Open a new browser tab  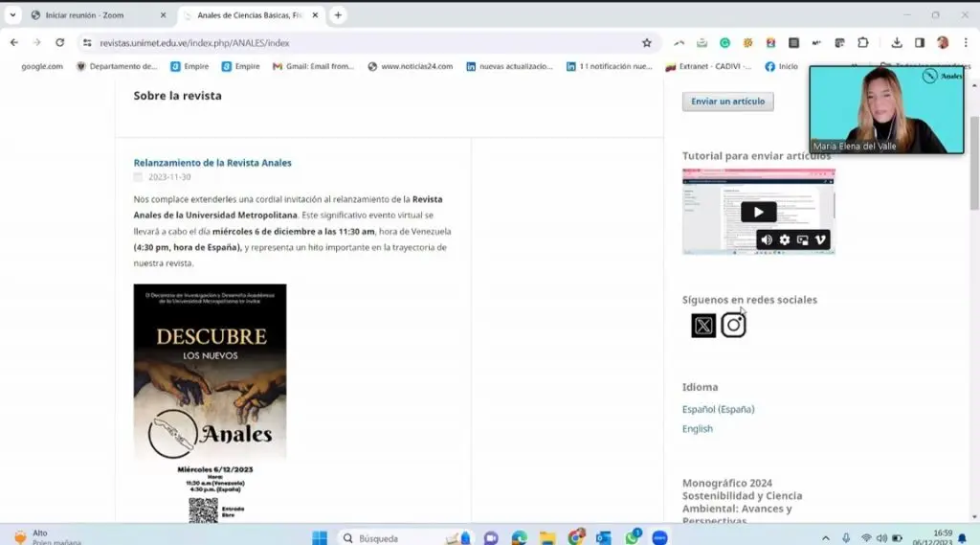338,15
